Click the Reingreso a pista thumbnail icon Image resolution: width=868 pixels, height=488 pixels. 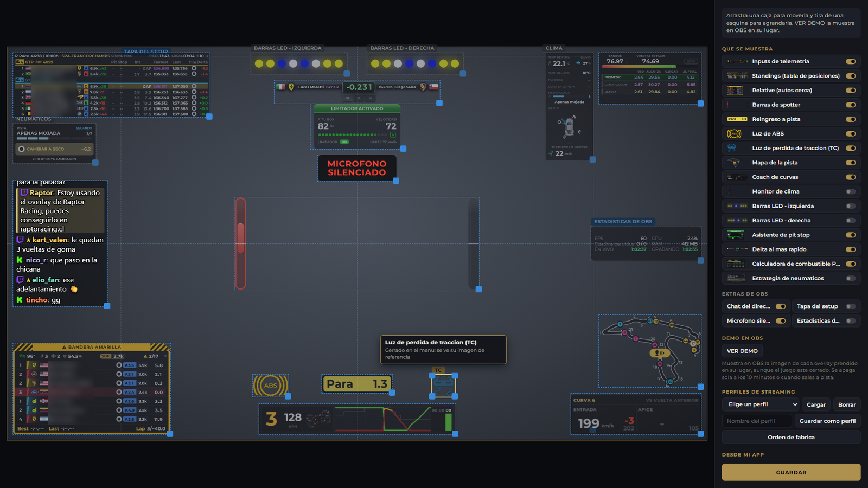(x=737, y=119)
